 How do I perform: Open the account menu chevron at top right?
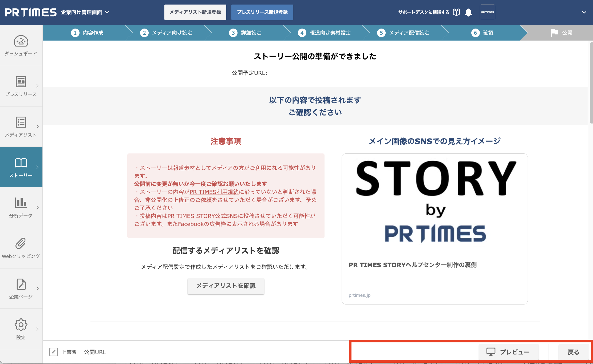coord(584,12)
